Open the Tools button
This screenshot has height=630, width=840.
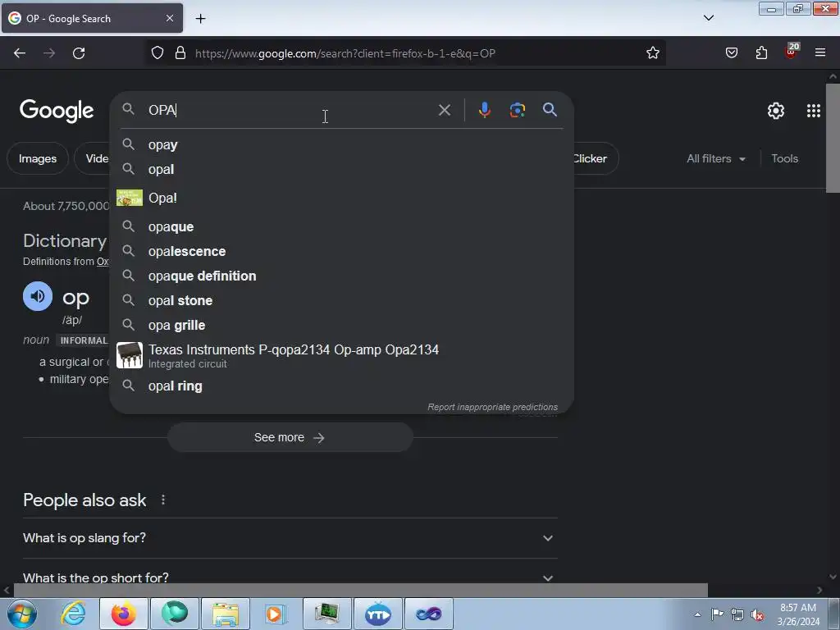pyautogui.click(x=784, y=158)
